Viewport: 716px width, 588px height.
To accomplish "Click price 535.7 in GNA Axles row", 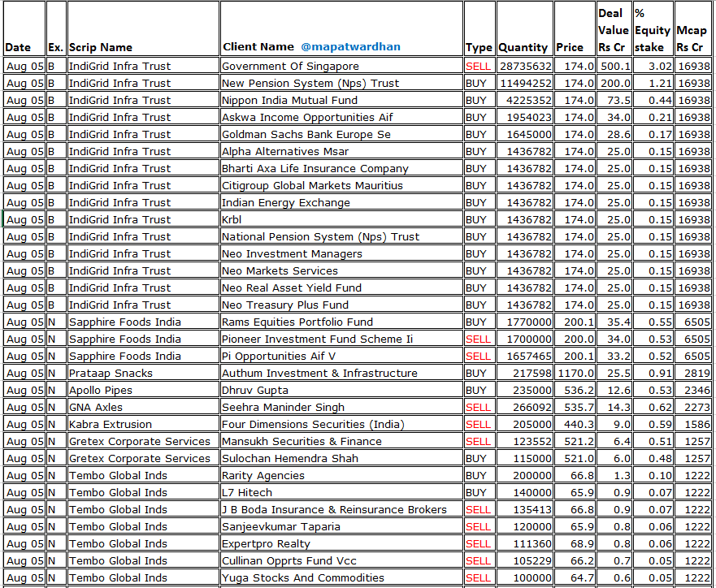I will click(575, 408).
